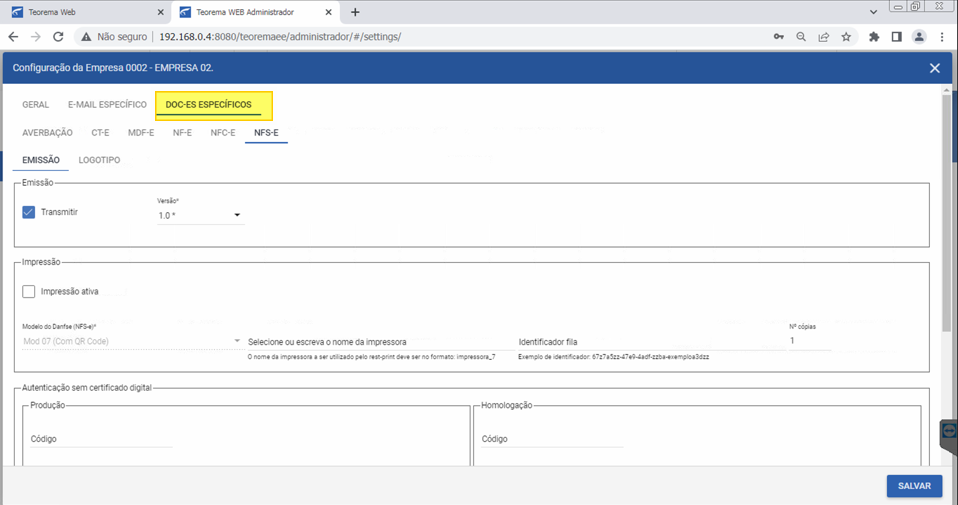The height and width of the screenshot is (505, 958).
Task: Click the Identificador fila input field
Action: (651, 342)
